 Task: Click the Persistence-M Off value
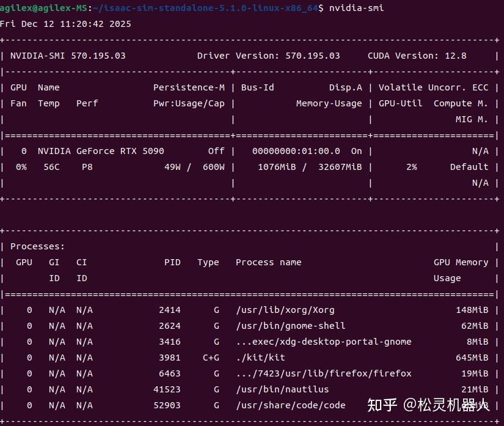(218, 151)
